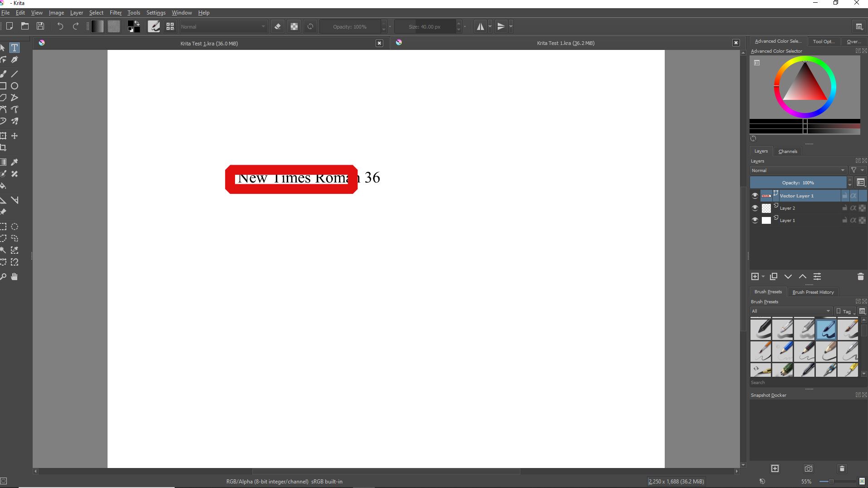The height and width of the screenshot is (488, 868).
Task: Open the layer filter funnel dropdown
Action: coord(857,171)
